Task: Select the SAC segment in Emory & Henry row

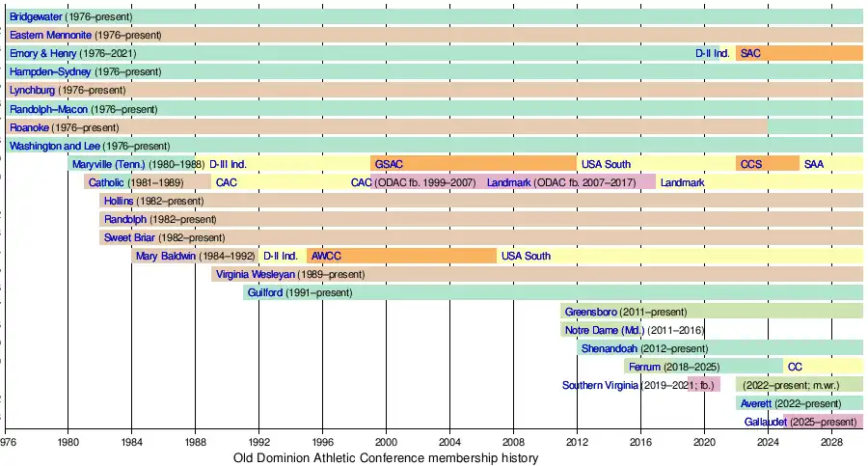Action: (x=799, y=54)
